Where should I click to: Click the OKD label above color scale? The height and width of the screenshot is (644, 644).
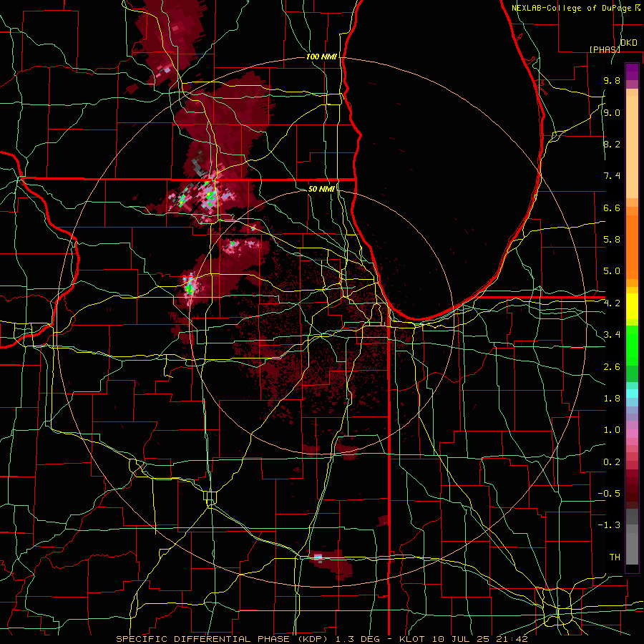629,43
